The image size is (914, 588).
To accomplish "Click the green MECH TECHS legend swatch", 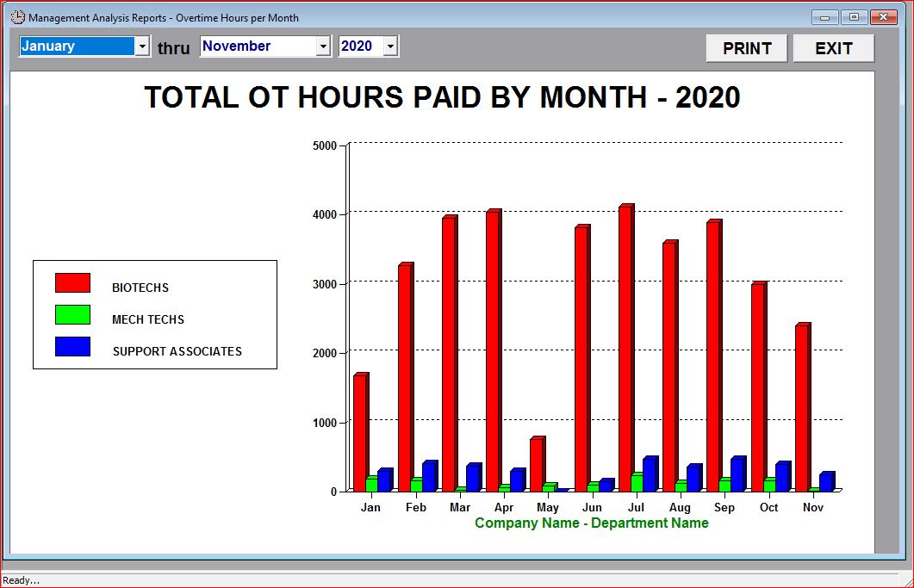I will (x=73, y=315).
